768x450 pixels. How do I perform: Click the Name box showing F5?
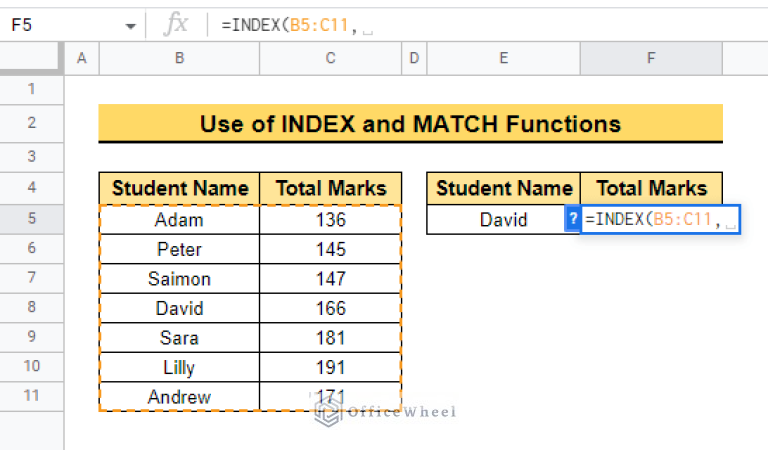60,25
